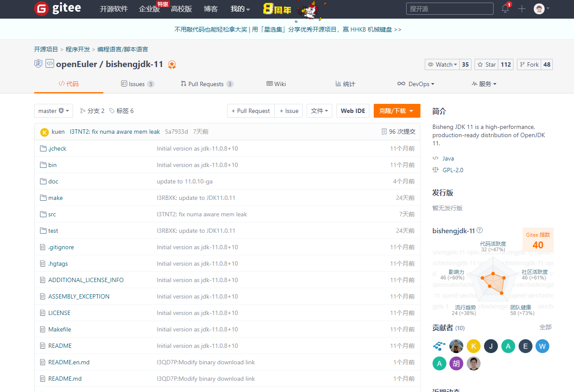Open the first contributor logo avatar
This screenshot has width=574, height=392.
439,346
